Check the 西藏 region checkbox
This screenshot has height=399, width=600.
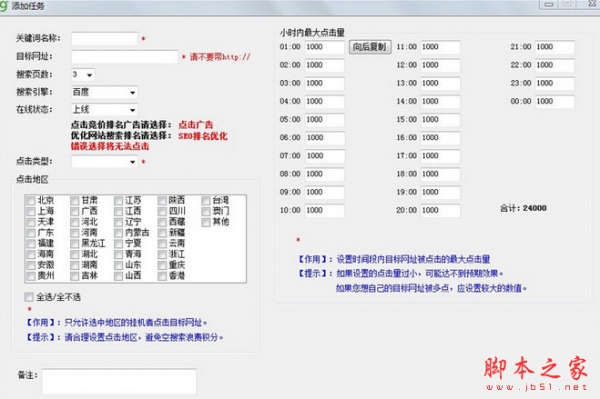[162, 222]
